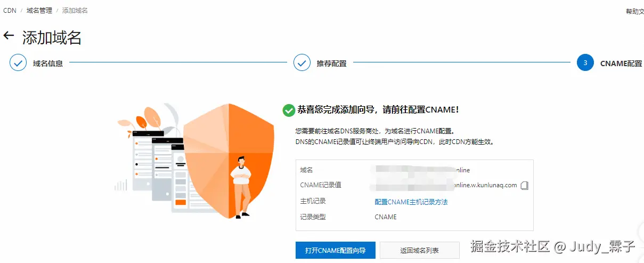Select the 域名信息 step label

pos(48,63)
